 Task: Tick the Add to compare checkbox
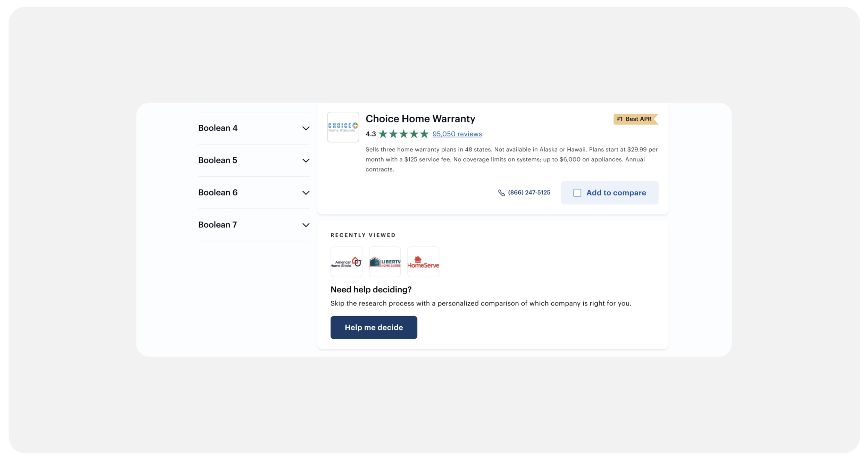point(577,193)
